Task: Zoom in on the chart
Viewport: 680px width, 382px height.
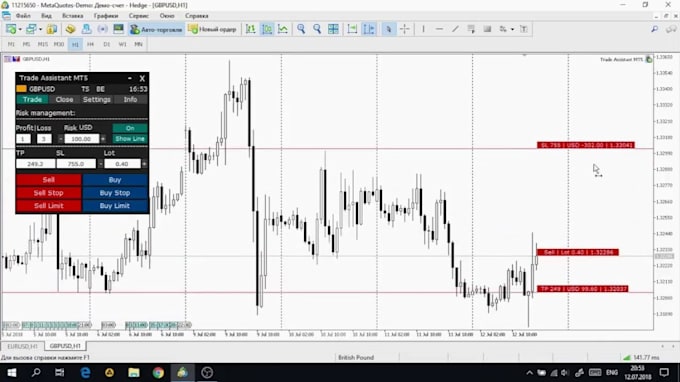Action: pyautogui.click(x=301, y=29)
